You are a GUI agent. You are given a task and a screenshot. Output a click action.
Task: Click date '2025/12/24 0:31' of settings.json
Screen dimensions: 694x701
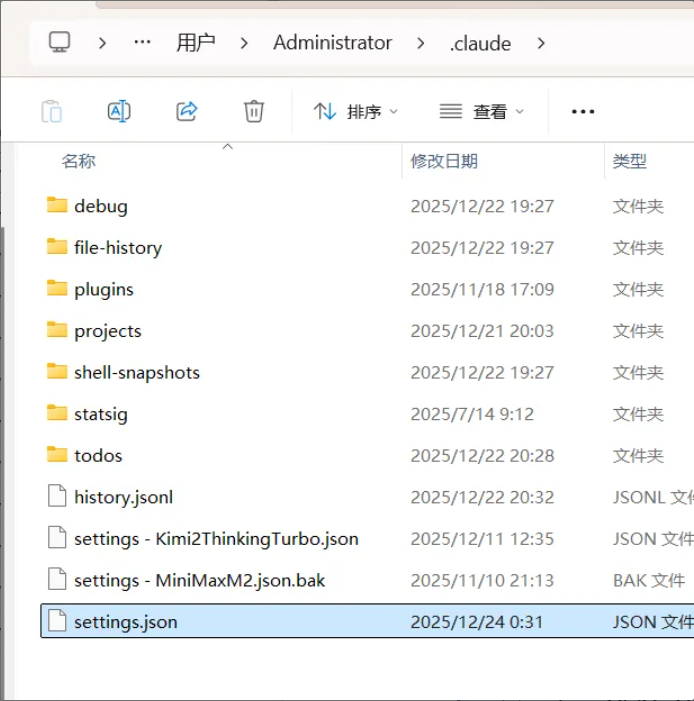[x=477, y=622]
